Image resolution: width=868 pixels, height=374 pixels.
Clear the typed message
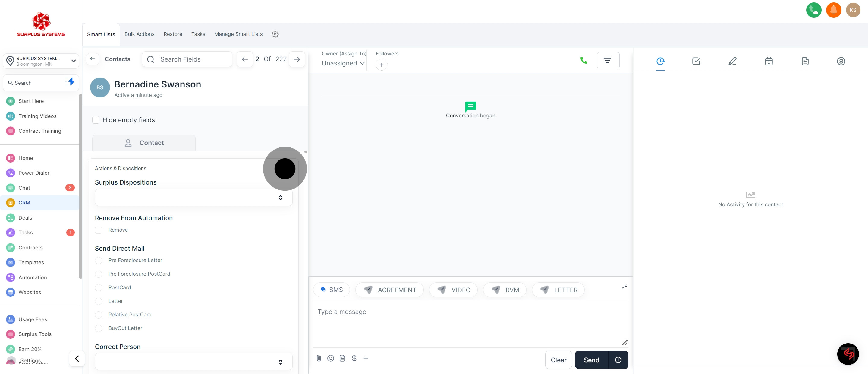point(558,360)
